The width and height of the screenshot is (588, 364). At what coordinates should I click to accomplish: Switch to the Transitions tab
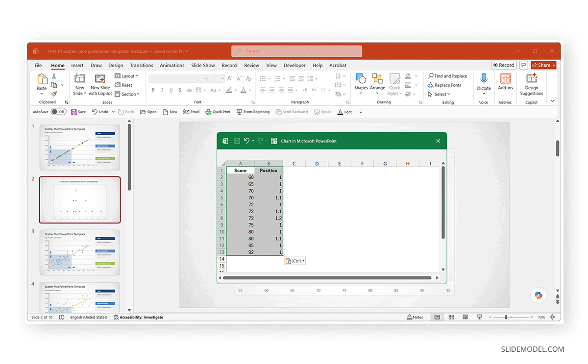coord(142,65)
